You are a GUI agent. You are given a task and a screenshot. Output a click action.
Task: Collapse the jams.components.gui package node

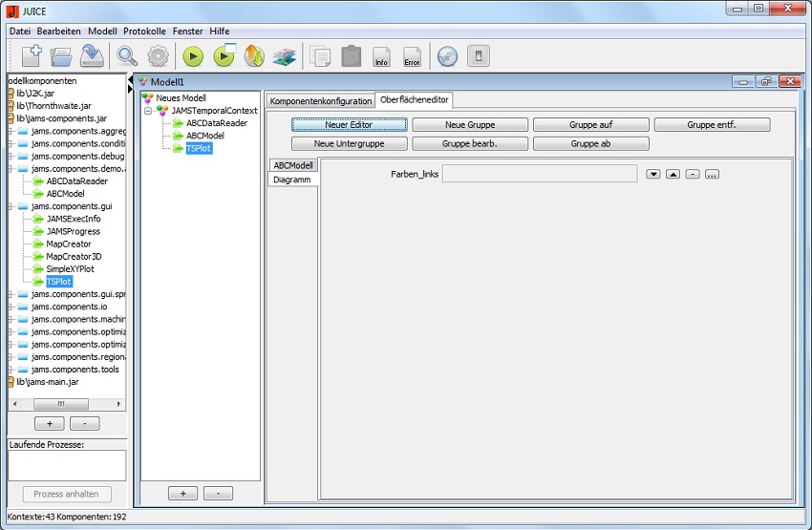pos(11,206)
